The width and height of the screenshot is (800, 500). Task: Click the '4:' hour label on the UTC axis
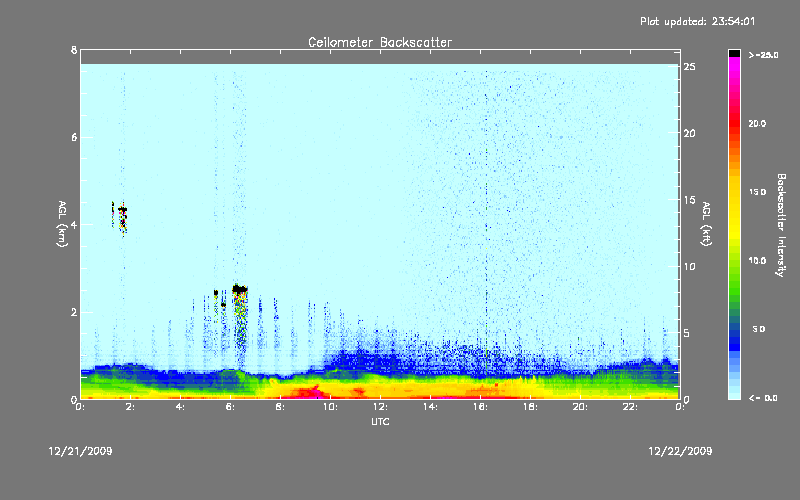[181, 407]
